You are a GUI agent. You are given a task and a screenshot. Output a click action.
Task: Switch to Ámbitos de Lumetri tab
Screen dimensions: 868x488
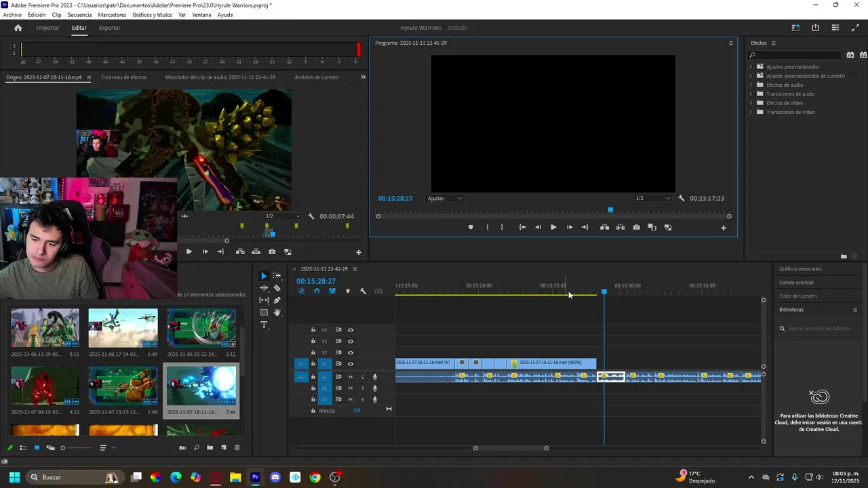click(317, 77)
